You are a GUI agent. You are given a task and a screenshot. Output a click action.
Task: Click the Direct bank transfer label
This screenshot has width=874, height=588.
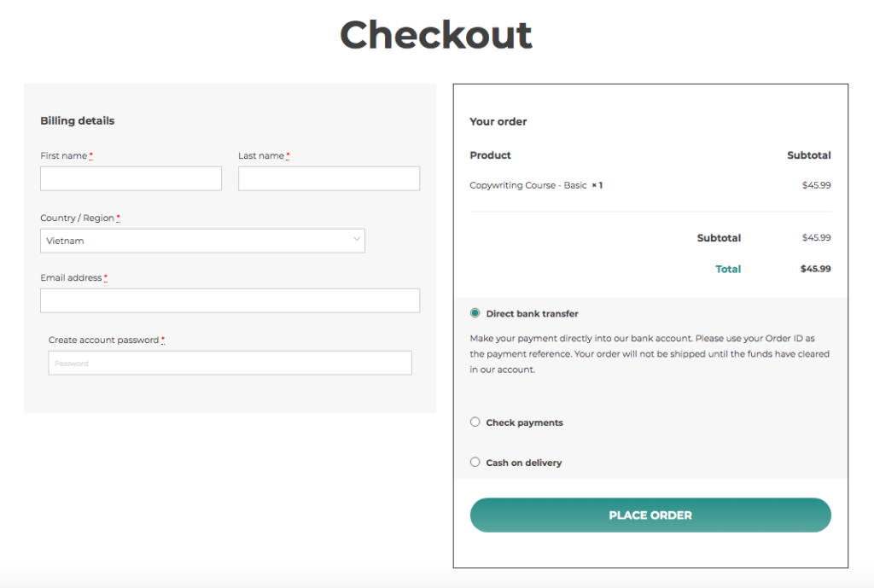532,314
